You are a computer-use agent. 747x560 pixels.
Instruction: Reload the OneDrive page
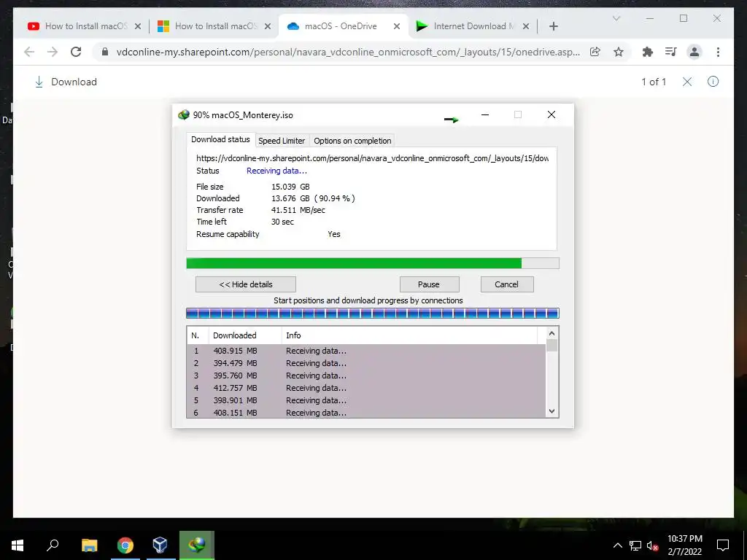76,52
